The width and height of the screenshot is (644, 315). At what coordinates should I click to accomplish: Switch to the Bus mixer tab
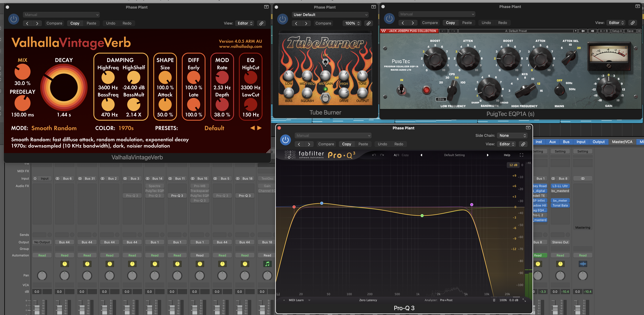pos(566,142)
